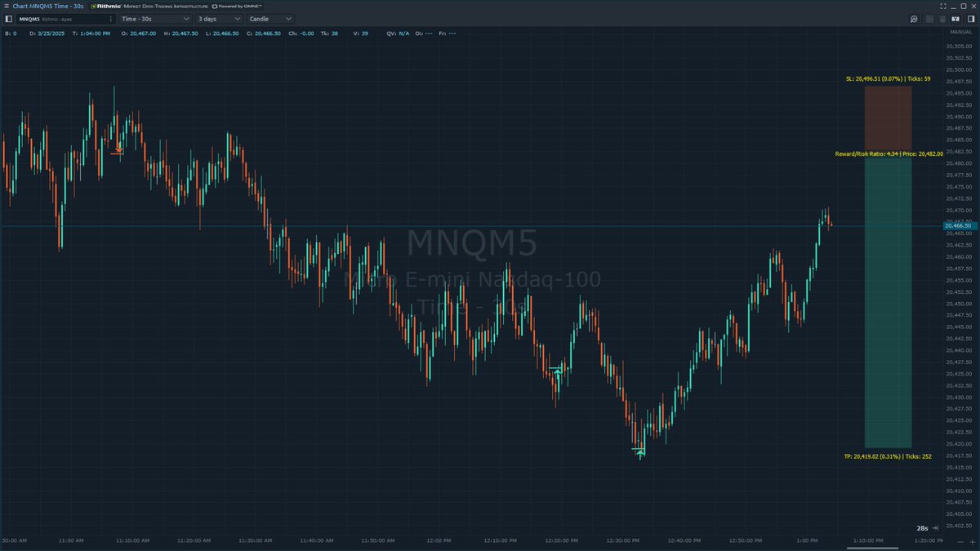Click the zoom magnifier icon in toolbar

click(x=914, y=19)
